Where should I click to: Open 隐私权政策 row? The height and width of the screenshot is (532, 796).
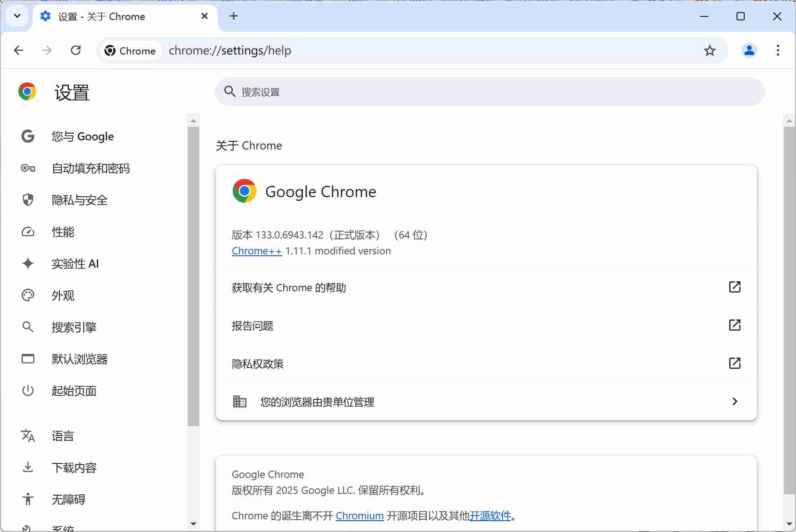pos(486,363)
